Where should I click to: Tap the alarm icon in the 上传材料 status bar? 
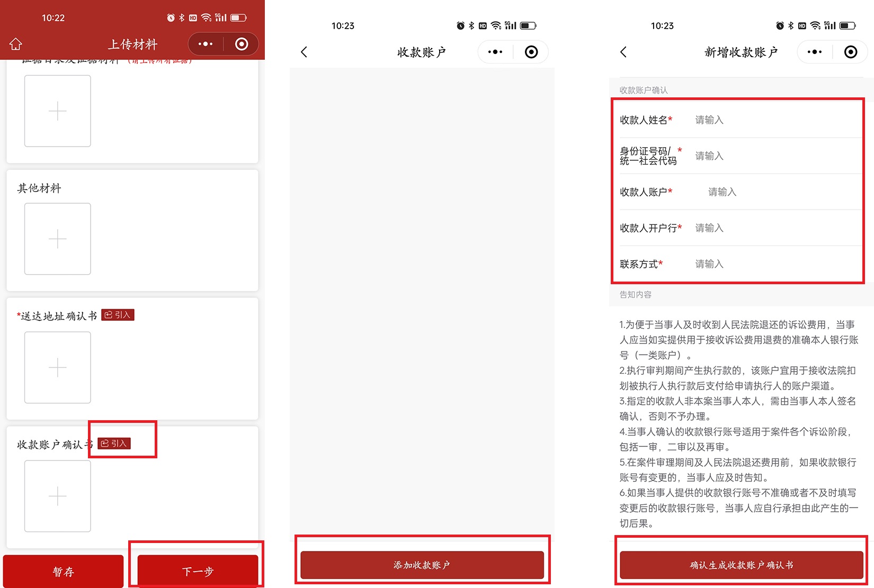point(171,18)
